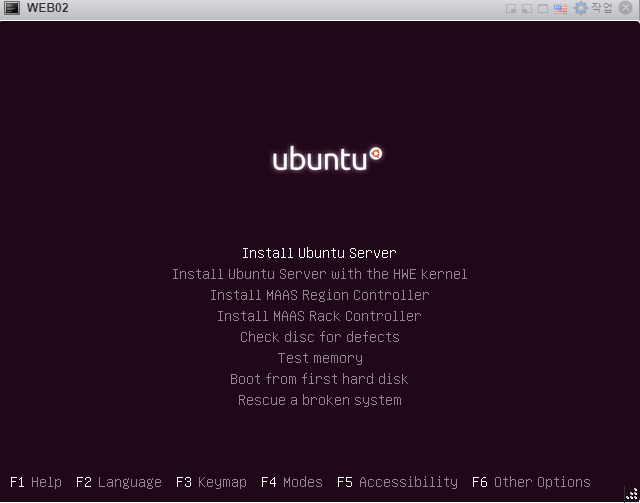
Task: Open F3 Keymap options
Action: click(211, 482)
